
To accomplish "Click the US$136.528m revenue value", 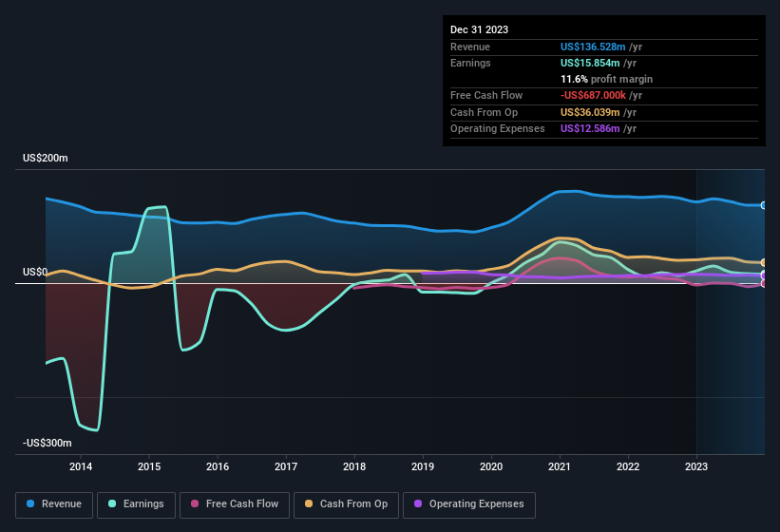I will pyautogui.click(x=593, y=47).
